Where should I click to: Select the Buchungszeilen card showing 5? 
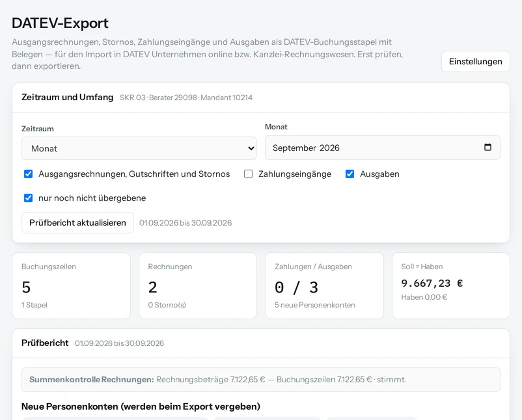coord(71,285)
